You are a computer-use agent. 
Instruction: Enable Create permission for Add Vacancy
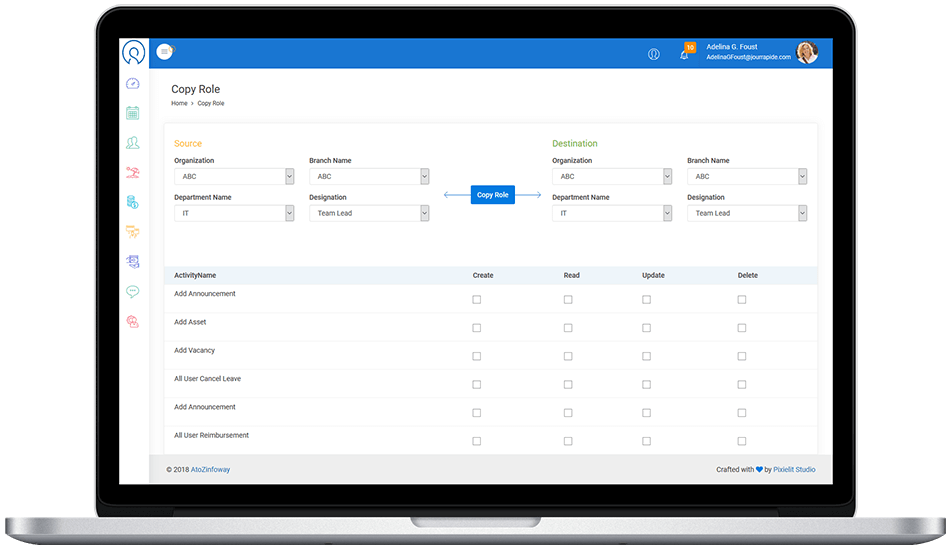coord(477,356)
